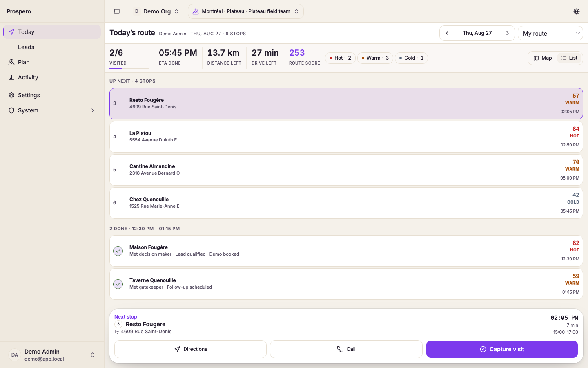The image size is (588, 368).
Task: Click the 05:45 PM ETA done value
Action: 178,53
